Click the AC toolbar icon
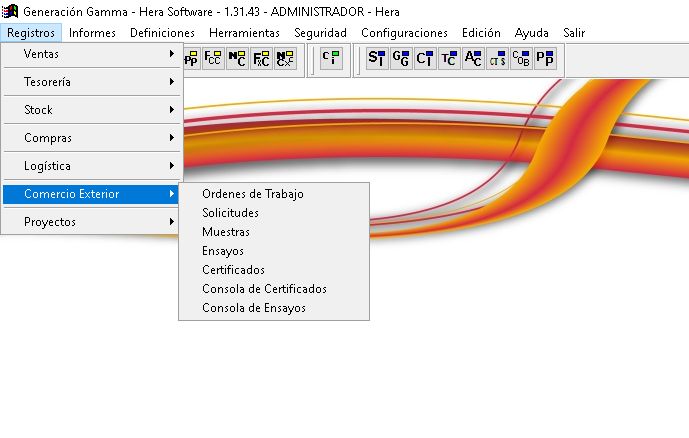 click(x=473, y=59)
